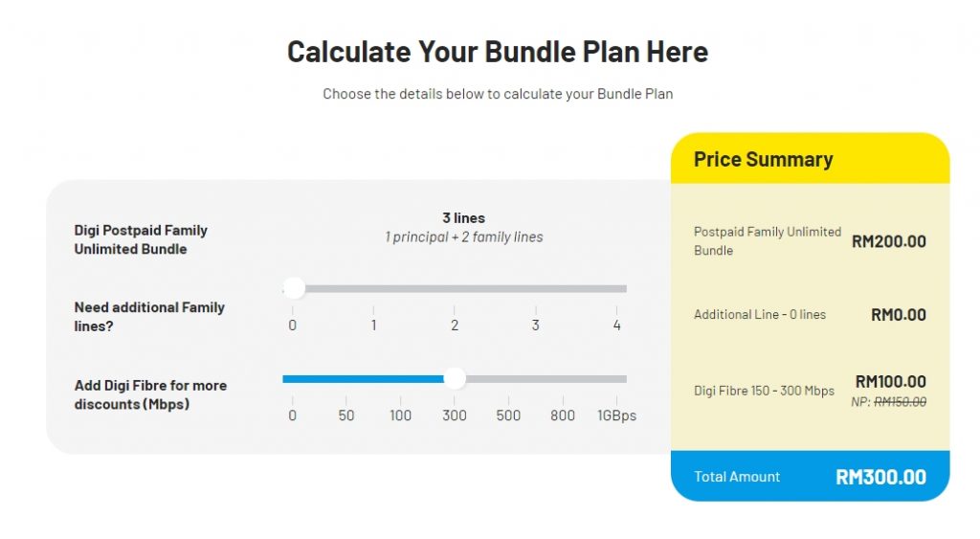Set Digi Fibre speed to 0
The image size is (980, 539).
pyautogui.click(x=292, y=378)
